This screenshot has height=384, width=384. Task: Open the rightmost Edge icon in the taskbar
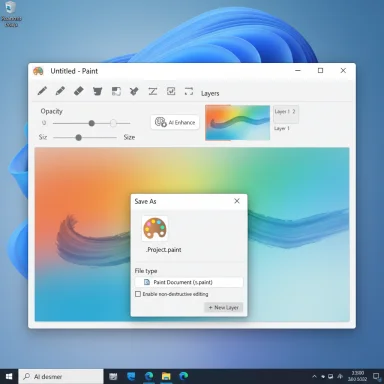click(183, 377)
